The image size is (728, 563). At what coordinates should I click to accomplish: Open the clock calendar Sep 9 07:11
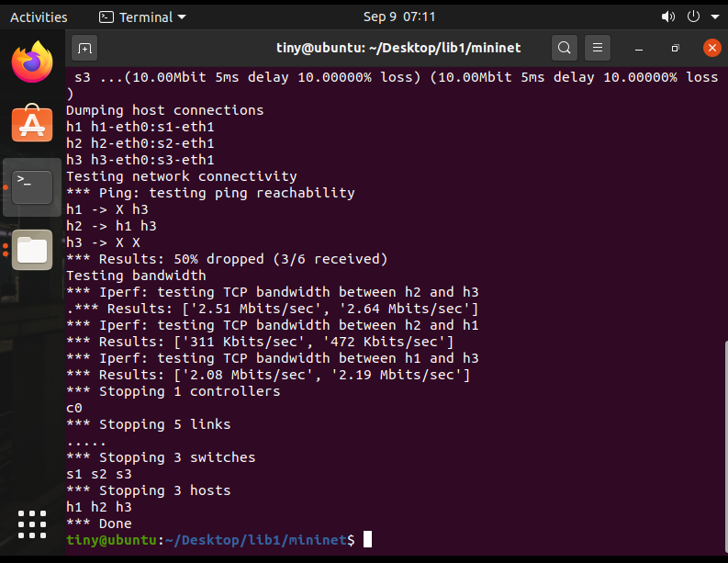[399, 17]
